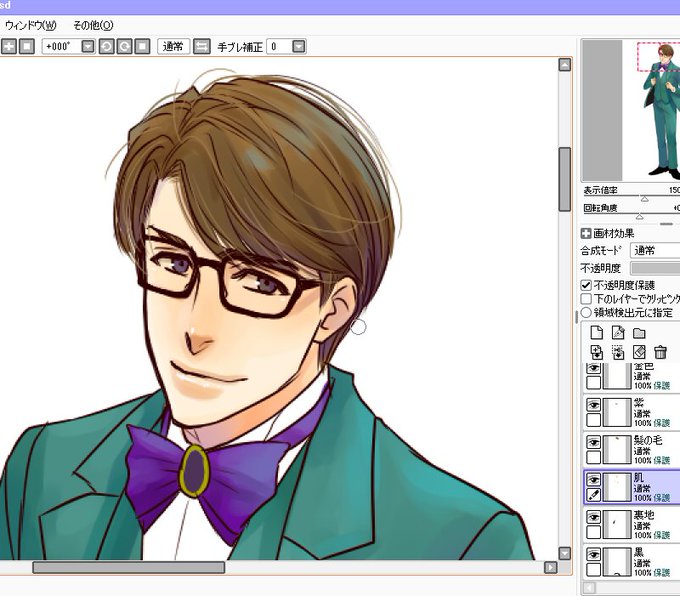
Task: Click the 紫 layer name
Action: pos(639,403)
